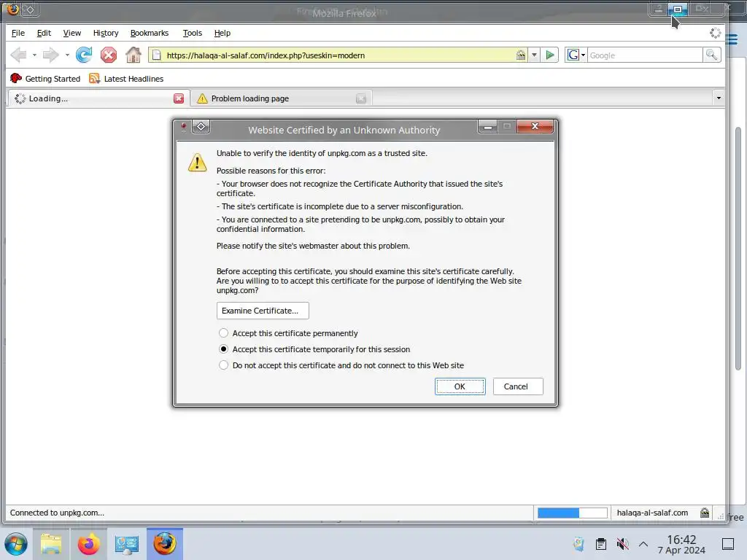Open the file manager from taskbar
Screen dimensions: 747x560
[51, 544]
